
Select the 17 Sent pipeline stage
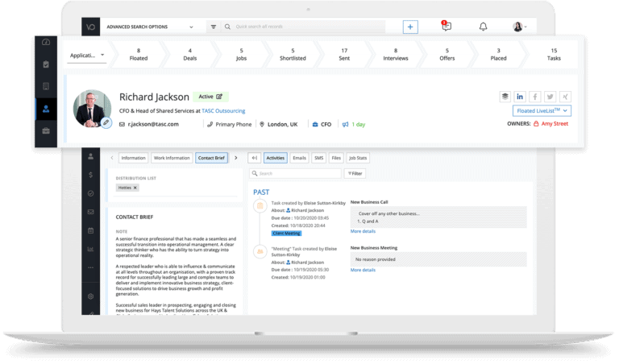[x=344, y=55]
